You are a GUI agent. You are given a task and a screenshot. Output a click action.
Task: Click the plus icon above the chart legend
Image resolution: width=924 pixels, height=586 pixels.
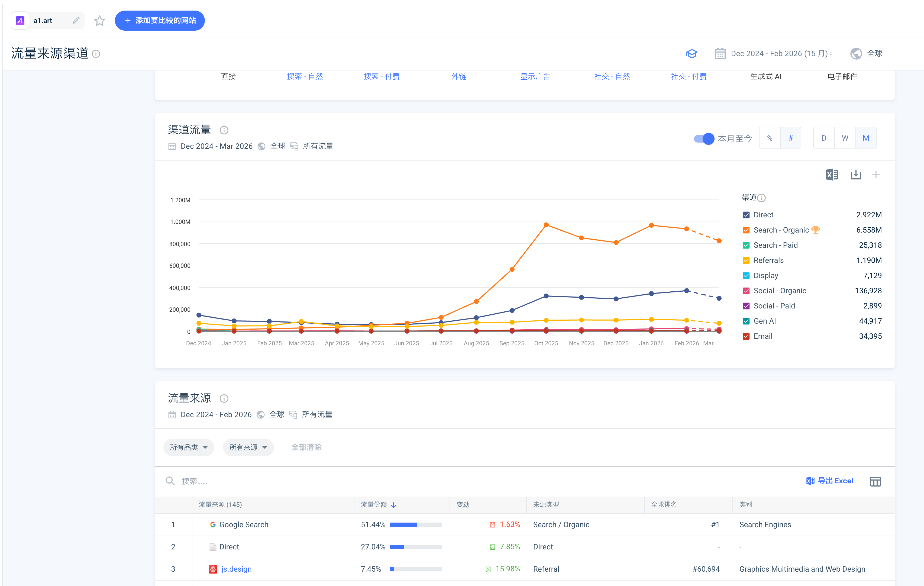876,175
